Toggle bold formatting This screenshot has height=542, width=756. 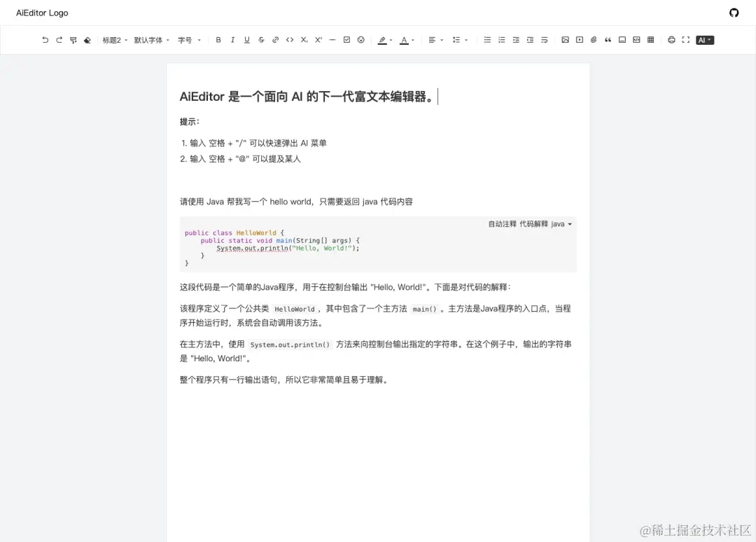coord(218,40)
